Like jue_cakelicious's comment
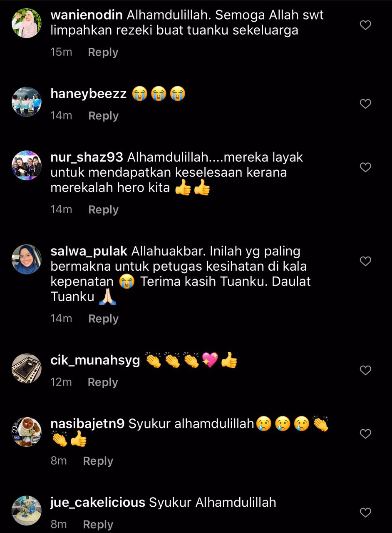The image size is (392, 533). (365, 512)
